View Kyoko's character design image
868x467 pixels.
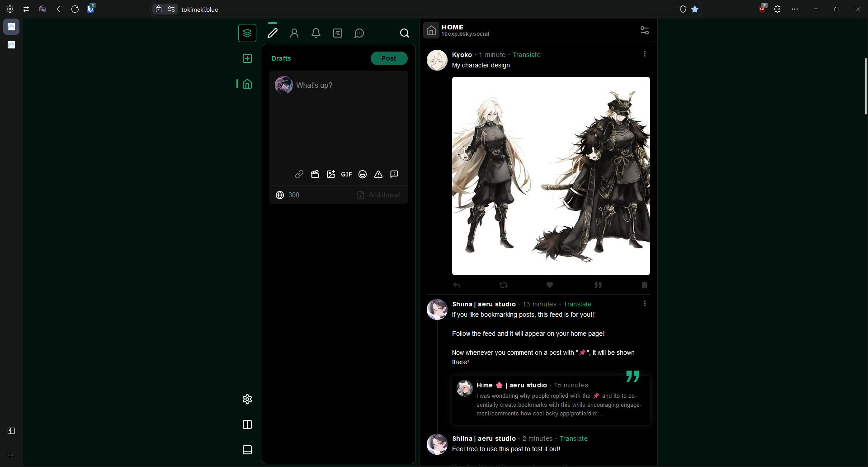[551, 176]
